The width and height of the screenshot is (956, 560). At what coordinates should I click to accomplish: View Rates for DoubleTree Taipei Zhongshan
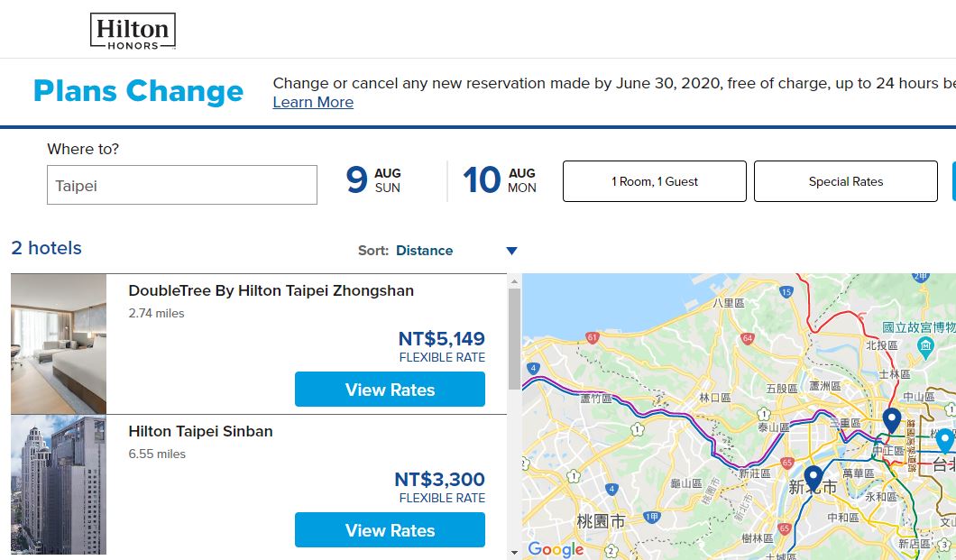391,390
